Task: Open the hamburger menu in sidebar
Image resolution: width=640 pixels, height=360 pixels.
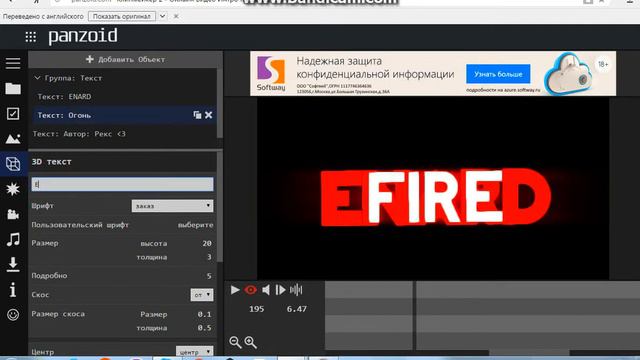Action: coord(13,63)
